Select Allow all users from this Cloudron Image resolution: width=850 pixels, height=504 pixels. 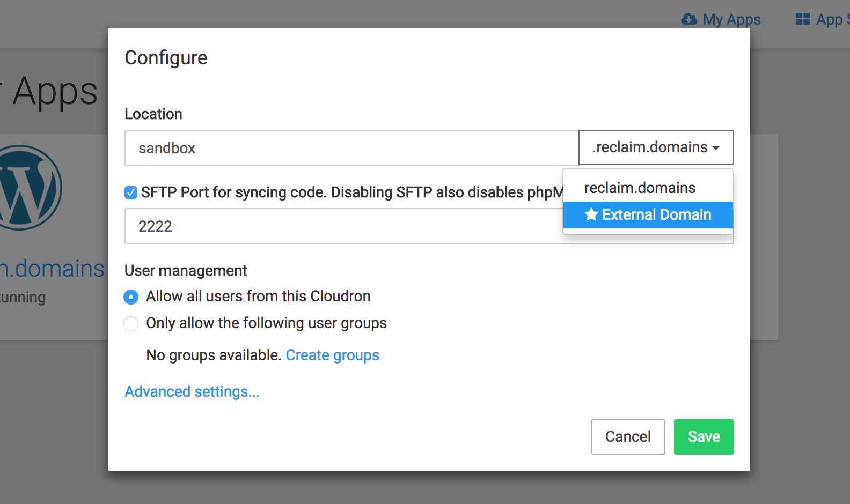tap(131, 297)
